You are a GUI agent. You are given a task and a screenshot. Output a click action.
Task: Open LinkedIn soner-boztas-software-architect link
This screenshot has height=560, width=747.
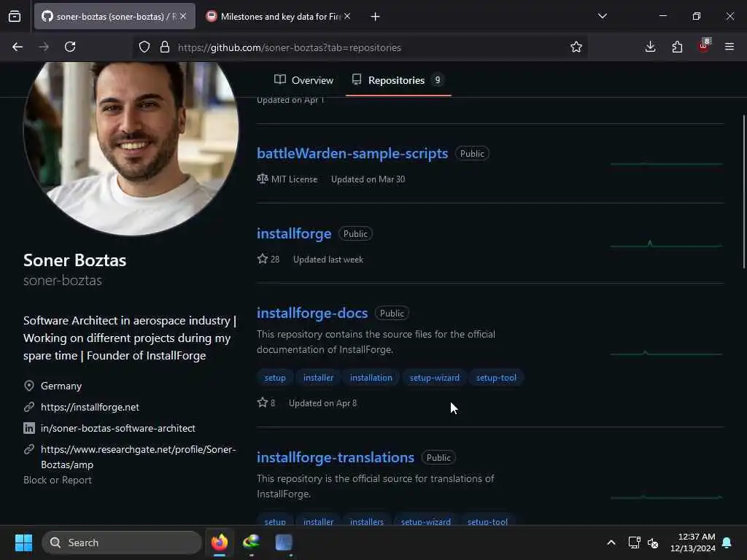point(117,428)
